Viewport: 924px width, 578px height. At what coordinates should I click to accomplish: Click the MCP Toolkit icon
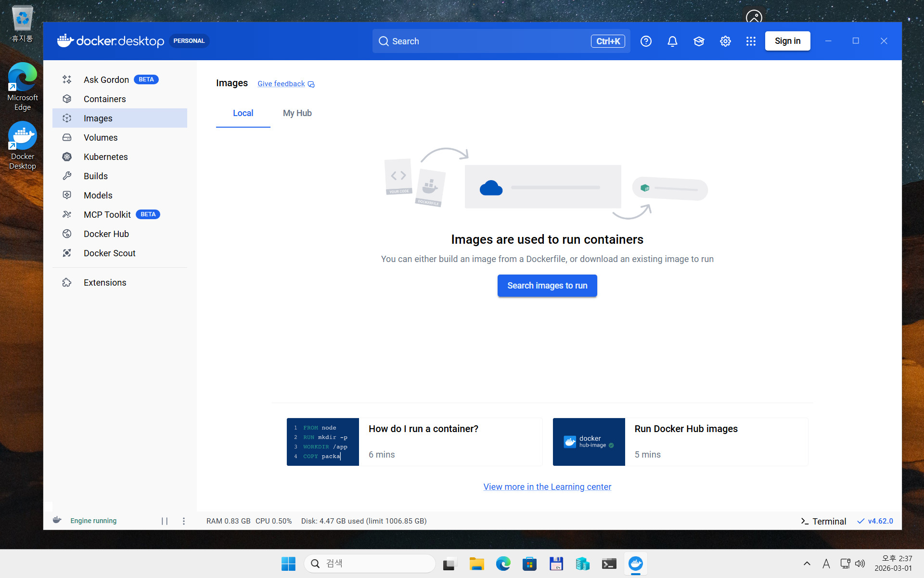(x=67, y=214)
